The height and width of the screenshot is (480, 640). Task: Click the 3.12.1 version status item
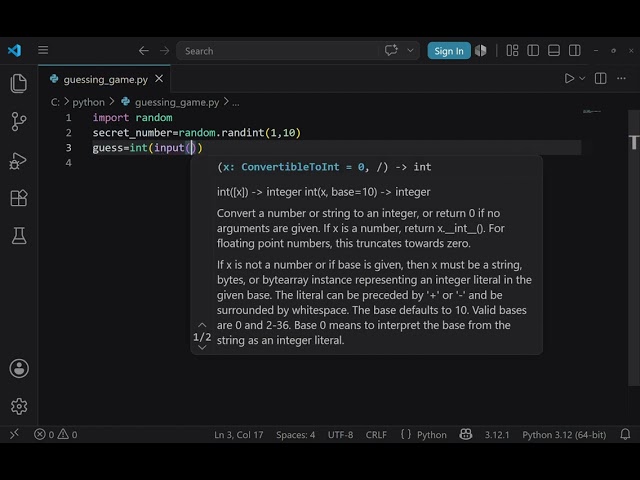[x=497, y=435]
